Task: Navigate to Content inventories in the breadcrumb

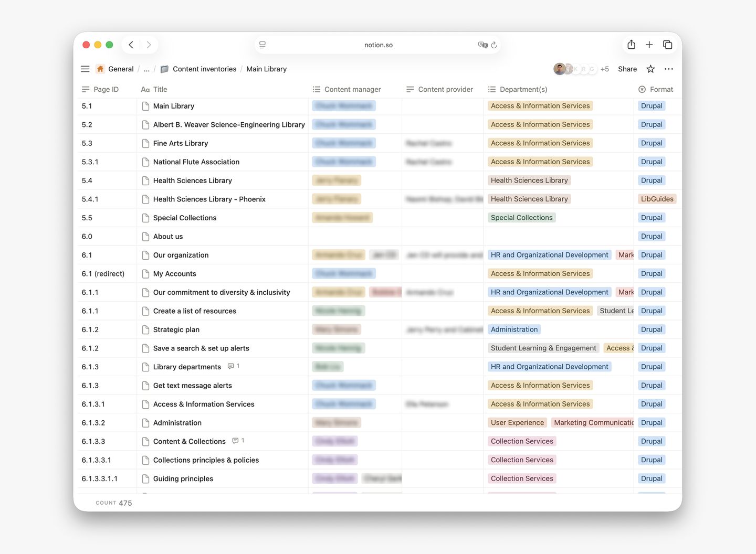Action: (x=205, y=69)
